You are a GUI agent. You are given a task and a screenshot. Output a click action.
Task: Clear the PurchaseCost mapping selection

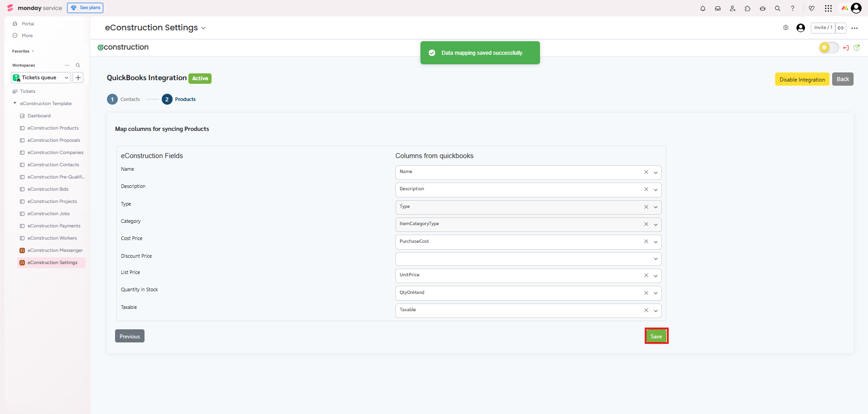click(646, 241)
